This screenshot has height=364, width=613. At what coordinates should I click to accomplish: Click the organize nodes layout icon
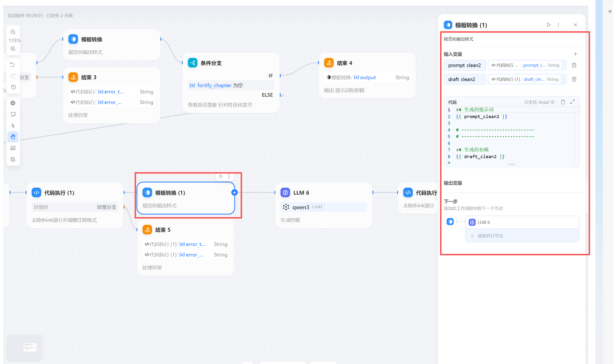13,160
